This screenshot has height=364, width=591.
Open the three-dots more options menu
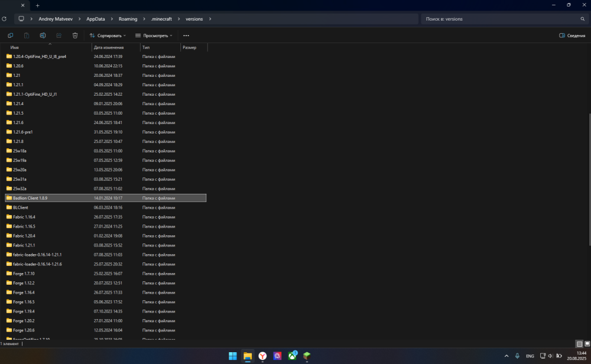pyautogui.click(x=186, y=35)
